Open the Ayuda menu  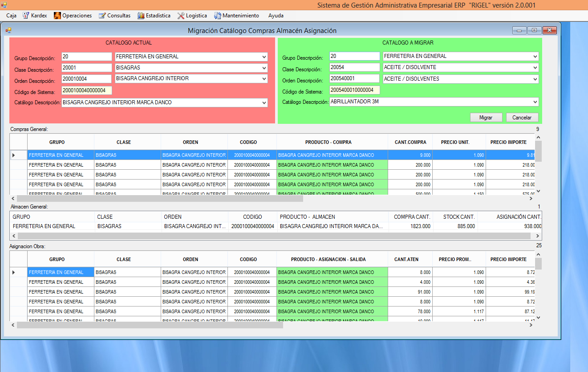point(276,16)
